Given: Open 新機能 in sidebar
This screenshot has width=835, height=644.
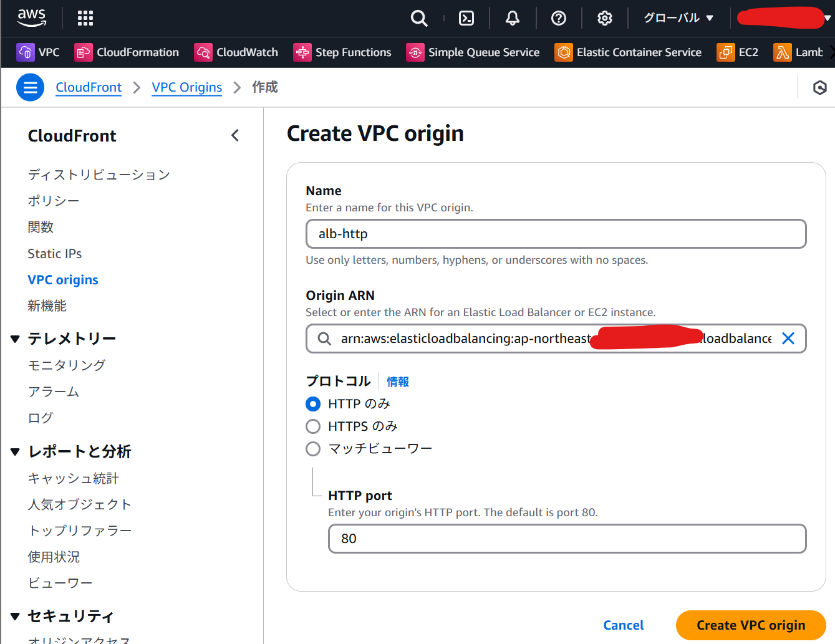Looking at the screenshot, I should click(x=47, y=306).
